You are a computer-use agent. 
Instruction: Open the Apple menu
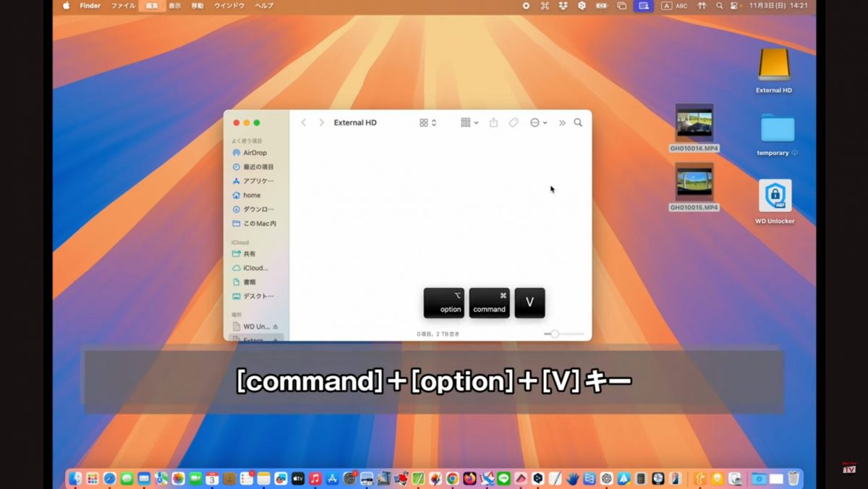pos(67,6)
